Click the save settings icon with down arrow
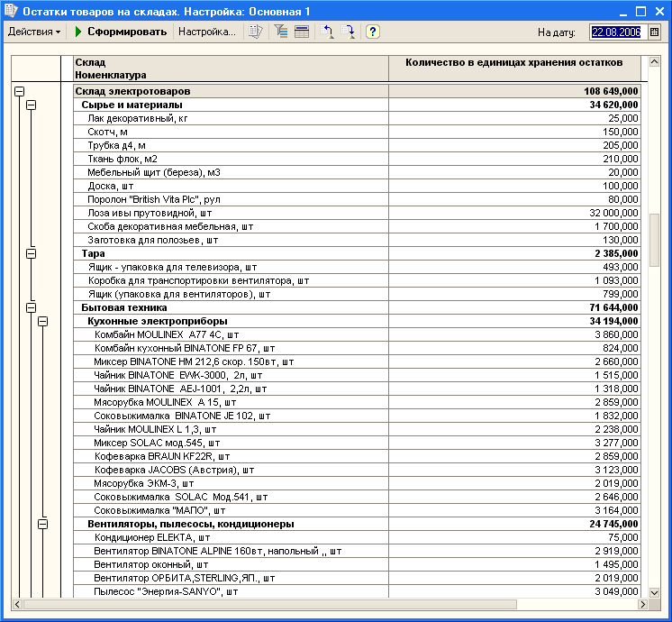Screen dimensions: 672x622 (x=348, y=32)
